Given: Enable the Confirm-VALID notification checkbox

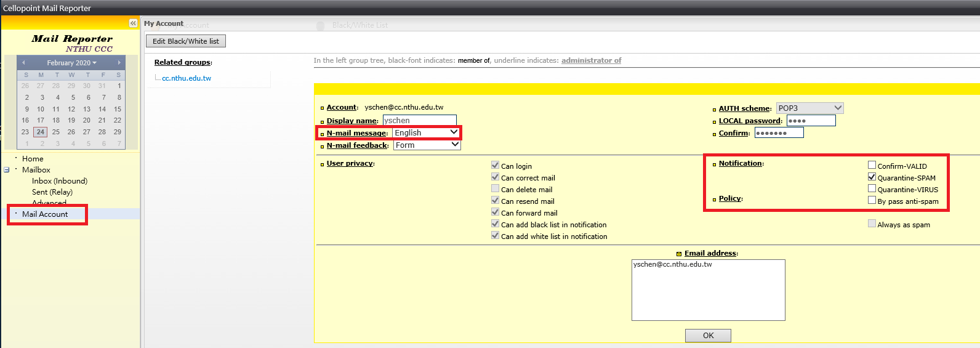Looking at the screenshot, I should click(872, 165).
